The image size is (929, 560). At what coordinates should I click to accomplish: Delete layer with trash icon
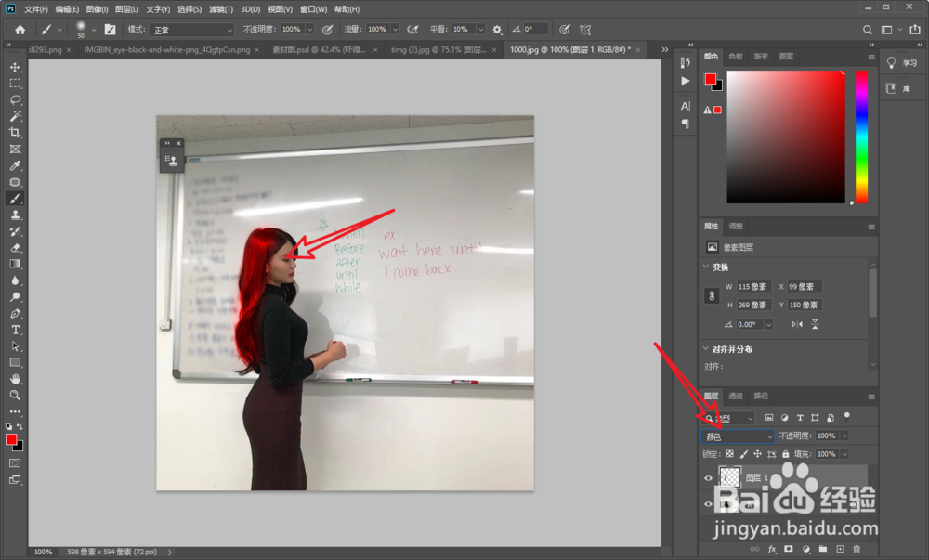pyautogui.click(x=857, y=550)
